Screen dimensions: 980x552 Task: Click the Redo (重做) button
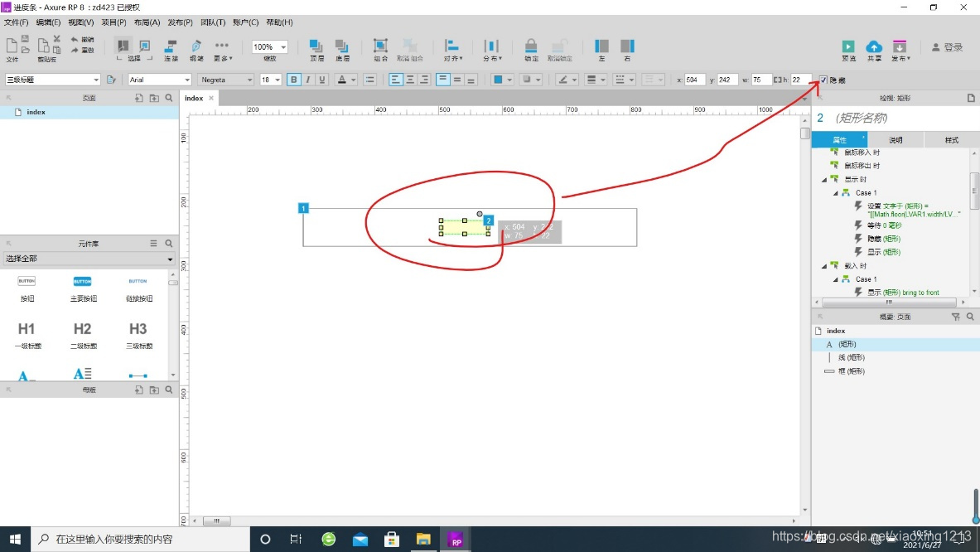click(83, 50)
